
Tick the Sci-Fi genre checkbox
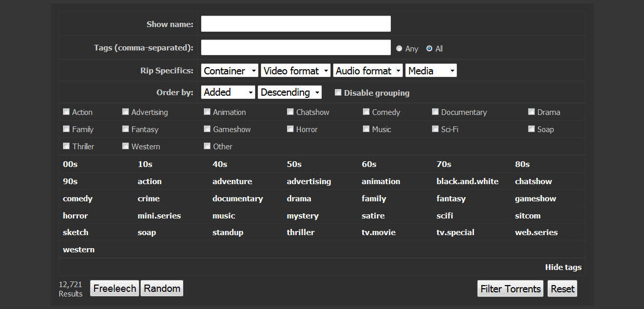click(x=436, y=129)
